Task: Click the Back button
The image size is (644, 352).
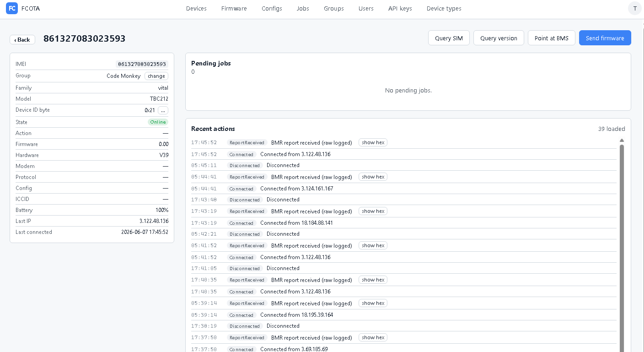Action: pyautogui.click(x=22, y=39)
